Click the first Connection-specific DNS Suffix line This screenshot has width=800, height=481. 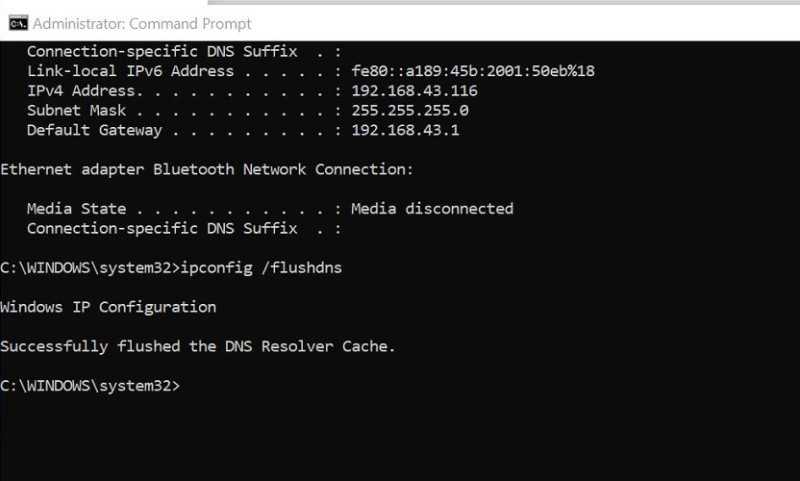point(184,52)
